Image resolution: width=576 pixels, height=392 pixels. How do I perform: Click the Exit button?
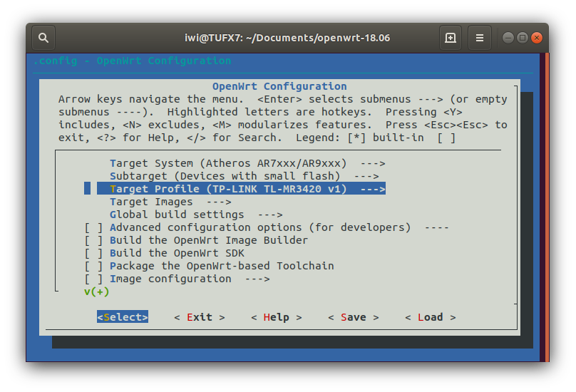[200, 317]
